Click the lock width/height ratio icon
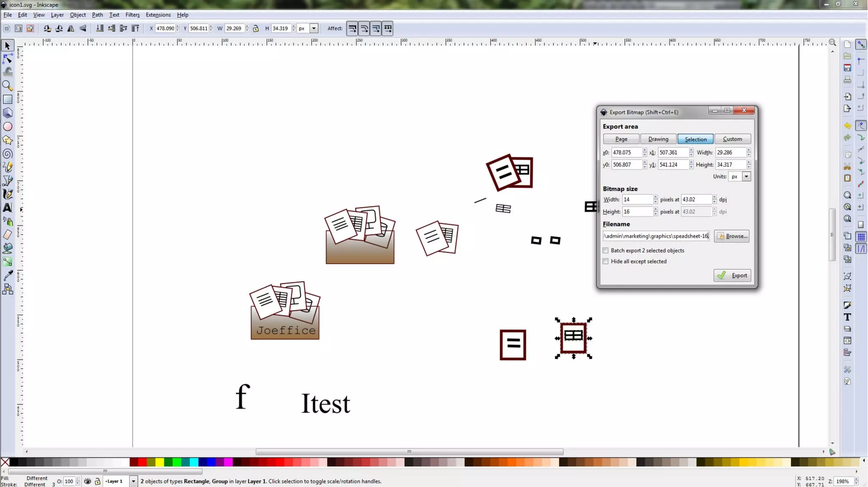The image size is (868, 487). tap(256, 28)
